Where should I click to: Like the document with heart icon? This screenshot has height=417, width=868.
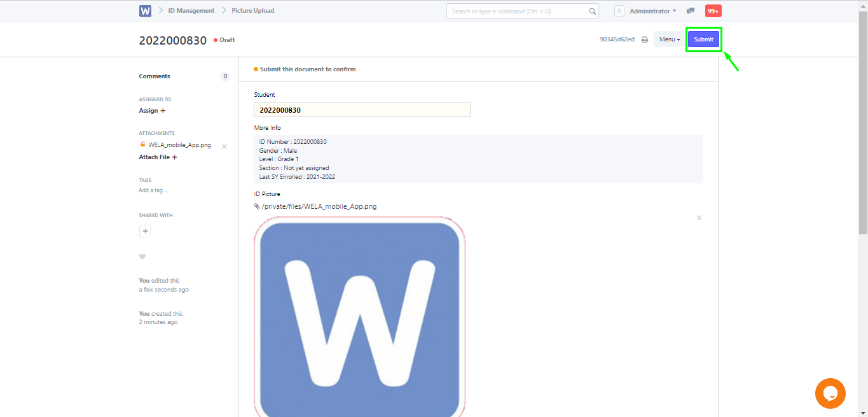coord(142,257)
